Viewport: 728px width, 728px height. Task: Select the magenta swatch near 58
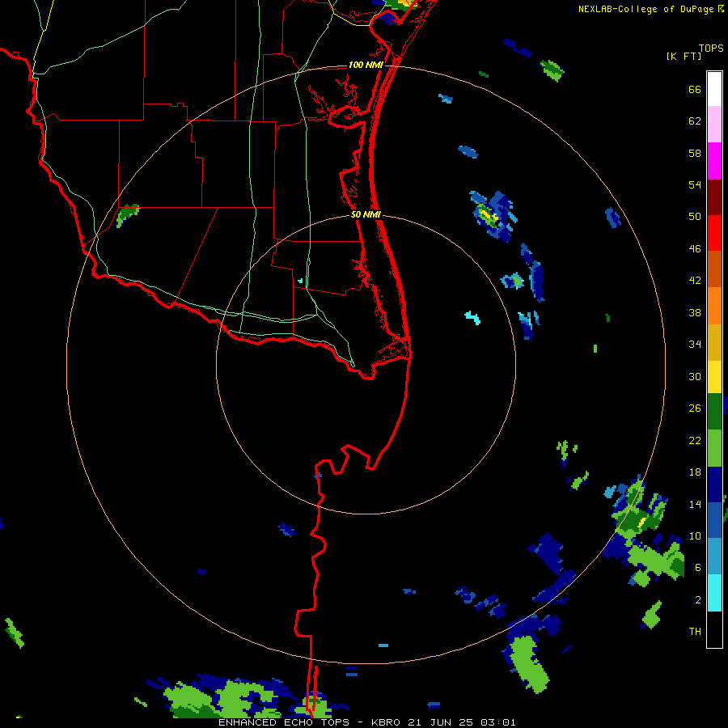(x=714, y=161)
